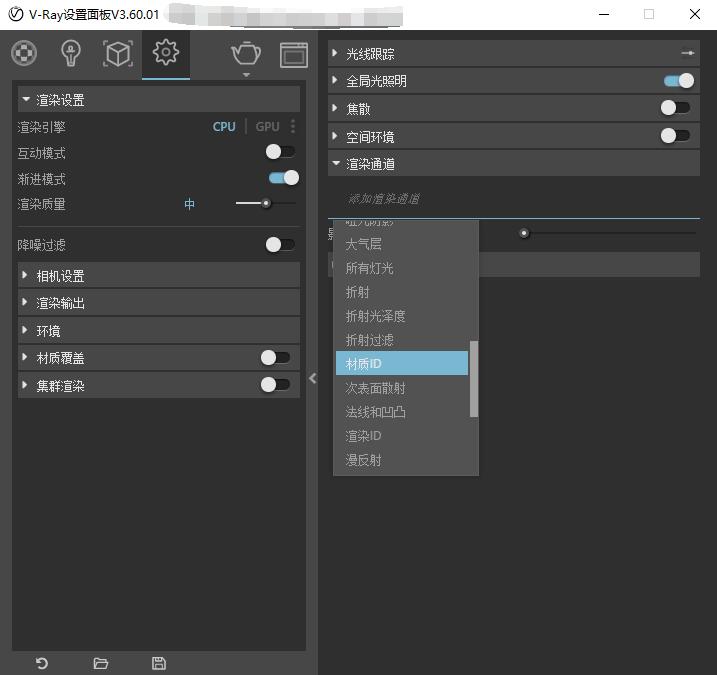Load settings with the folder icon
The width and height of the screenshot is (717, 675).
pos(100,663)
